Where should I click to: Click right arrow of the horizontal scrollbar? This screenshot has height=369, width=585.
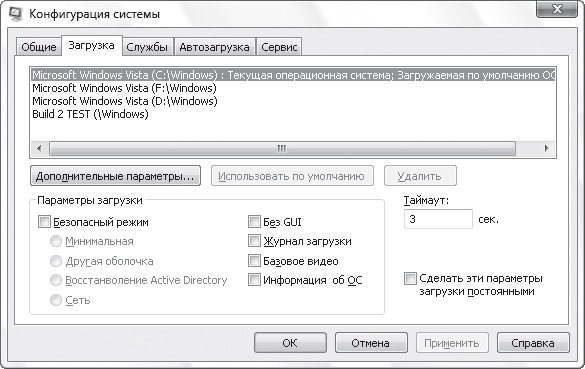(547, 148)
